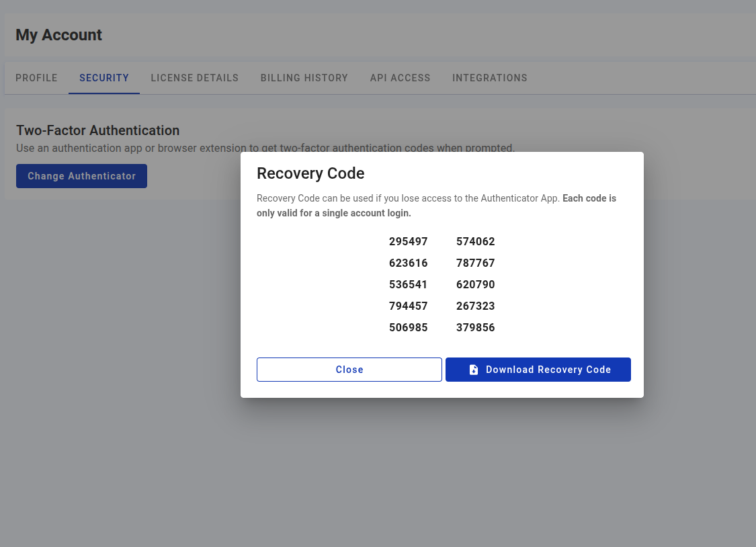Click the My Account page heading
The width and height of the screenshot is (756, 547).
(58, 35)
